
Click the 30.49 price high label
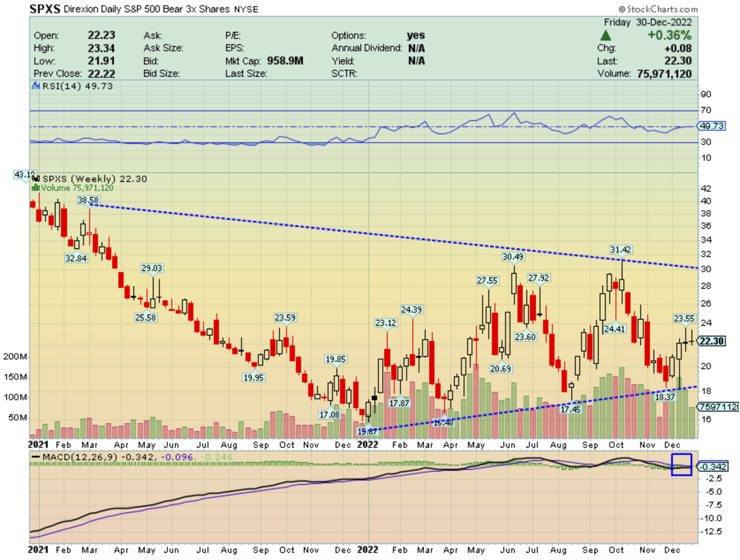tap(513, 257)
